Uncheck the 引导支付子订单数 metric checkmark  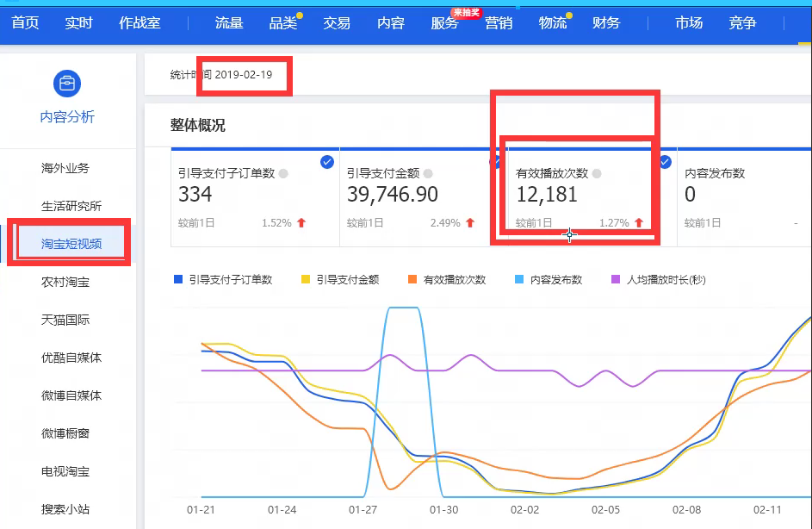[326, 162]
